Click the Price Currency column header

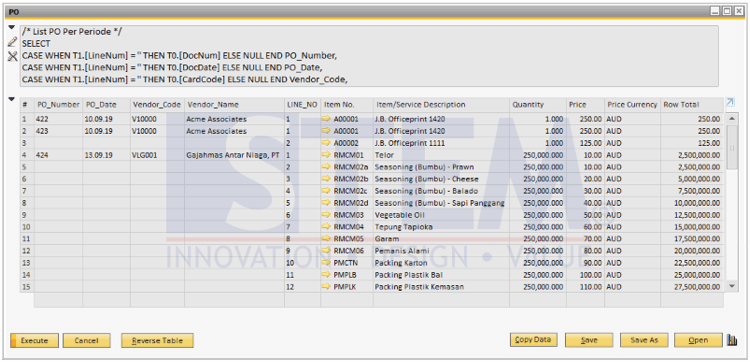tap(632, 105)
